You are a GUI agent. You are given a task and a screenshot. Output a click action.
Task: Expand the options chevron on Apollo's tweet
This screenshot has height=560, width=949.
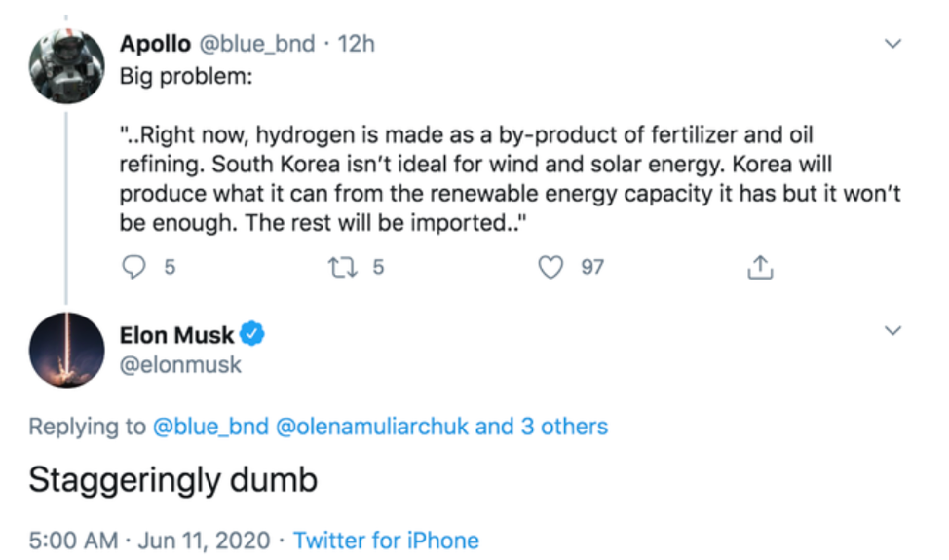892,45
